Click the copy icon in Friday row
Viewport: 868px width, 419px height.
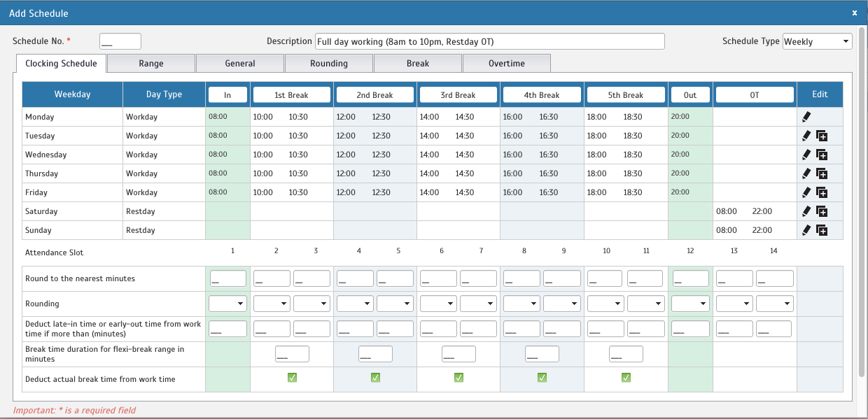(x=822, y=192)
